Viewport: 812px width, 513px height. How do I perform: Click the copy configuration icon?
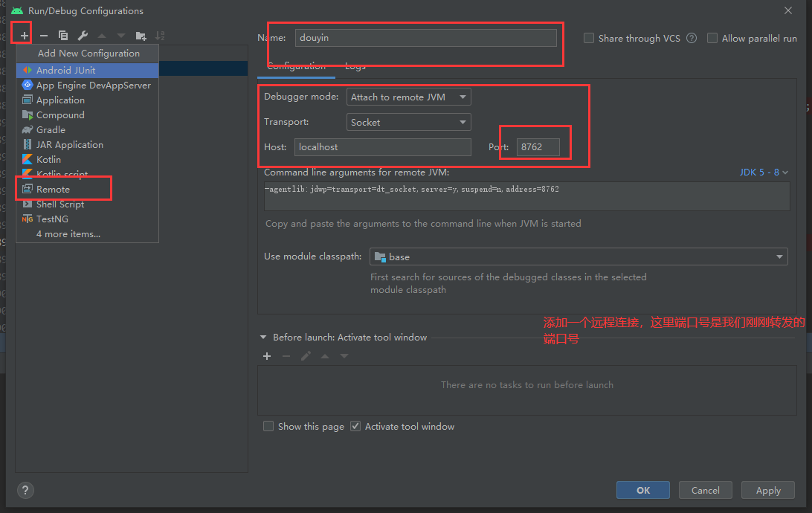[63, 35]
